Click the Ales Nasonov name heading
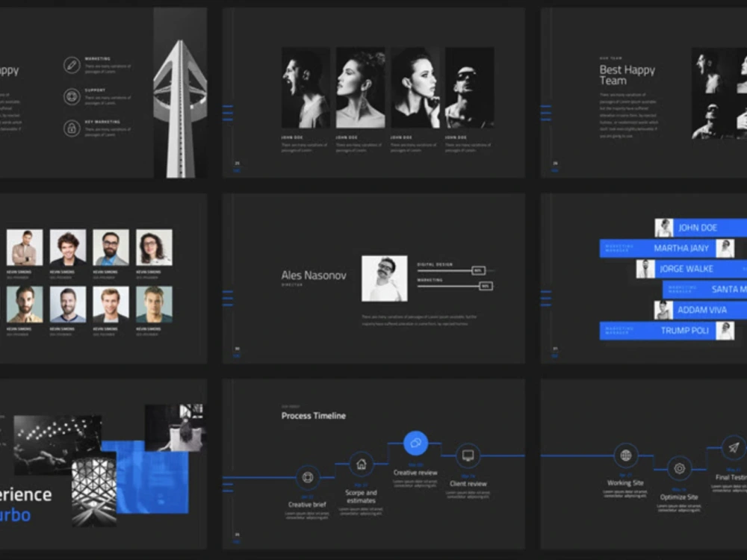Viewport: 747px width, 560px height. (314, 276)
